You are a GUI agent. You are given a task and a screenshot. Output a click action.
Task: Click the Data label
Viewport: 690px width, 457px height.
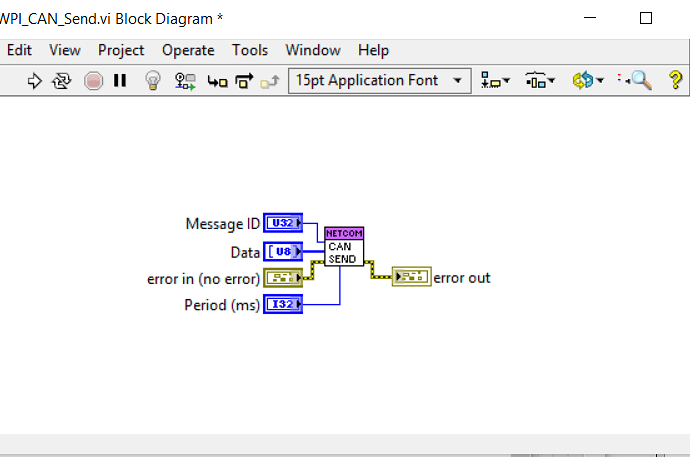click(x=245, y=252)
